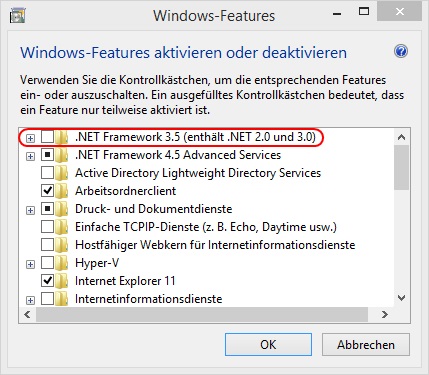Click the vertical scrollbar thumb
The image size is (429, 375).
(402, 168)
